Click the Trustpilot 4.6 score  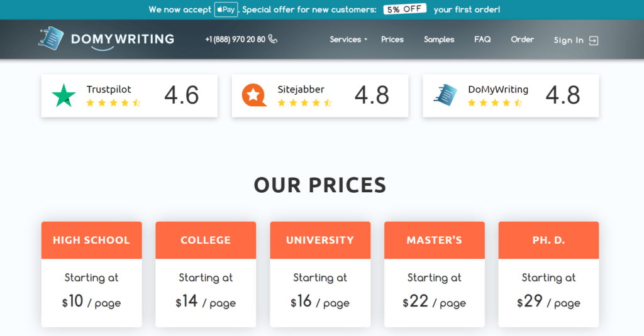[182, 95]
